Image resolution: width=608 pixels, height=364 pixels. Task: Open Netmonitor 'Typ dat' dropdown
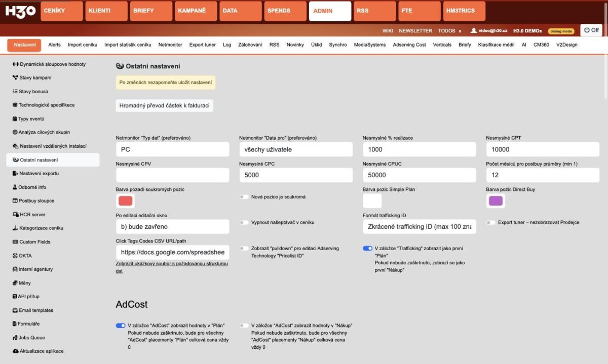(173, 149)
